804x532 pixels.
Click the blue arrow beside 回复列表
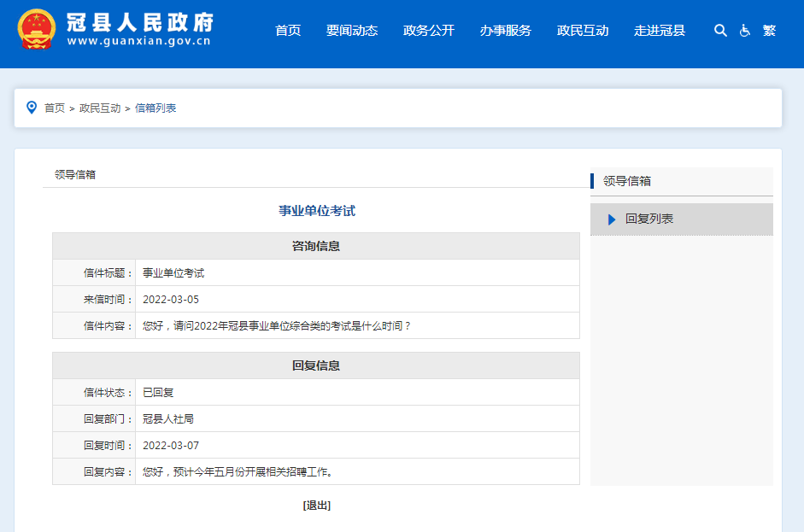click(611, 219)
